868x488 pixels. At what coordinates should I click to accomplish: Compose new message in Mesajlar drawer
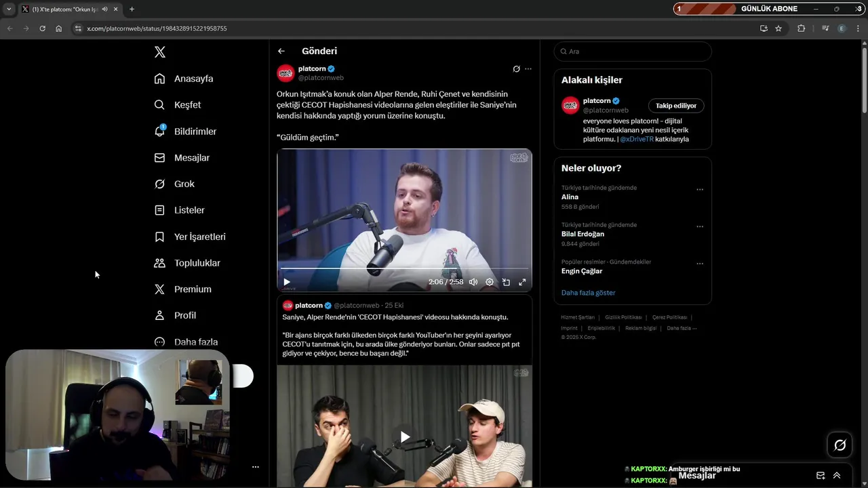click(821, 475)
